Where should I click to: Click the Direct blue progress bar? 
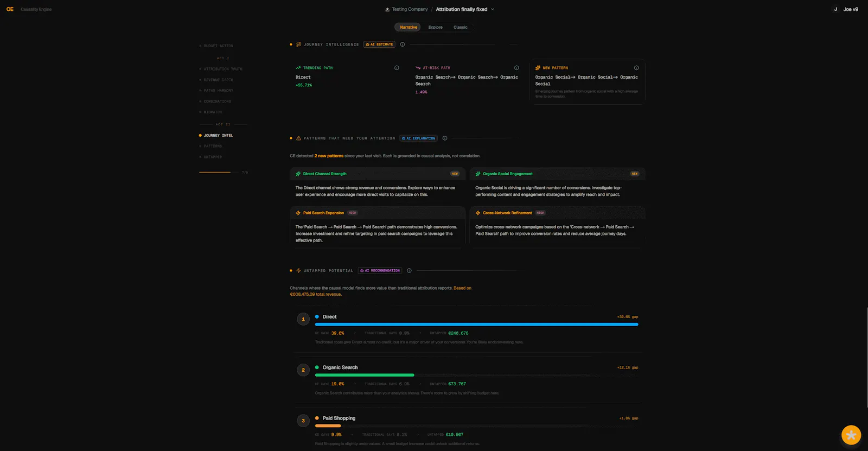click(476, 325)
